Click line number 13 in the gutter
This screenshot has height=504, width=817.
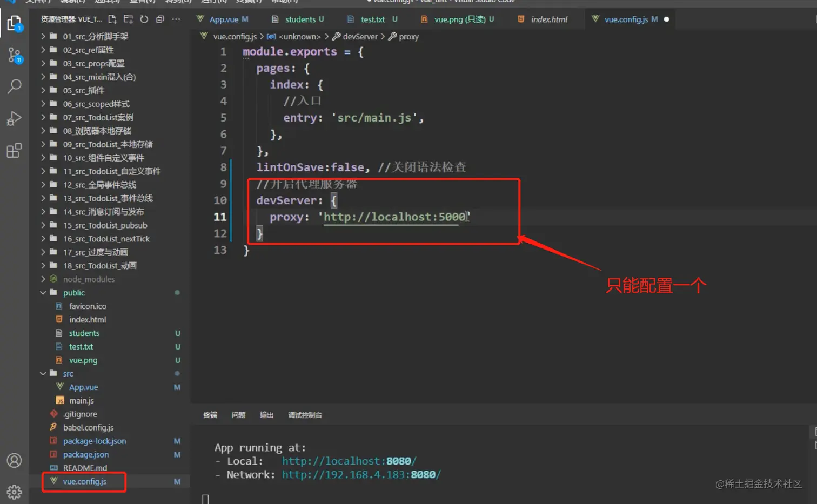click(x=220, y=250)
